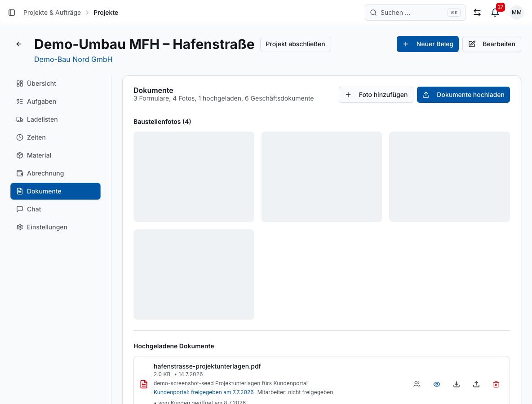Click the Baustellenfotos (4) heading
The height and width of the screenshot is (404, 532).
(162, 122)
